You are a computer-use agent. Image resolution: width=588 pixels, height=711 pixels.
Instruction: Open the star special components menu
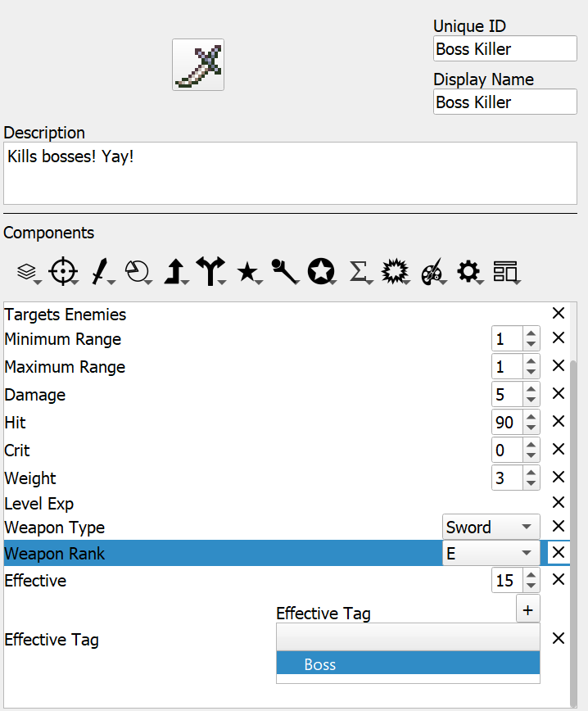[x=247, y=272]
